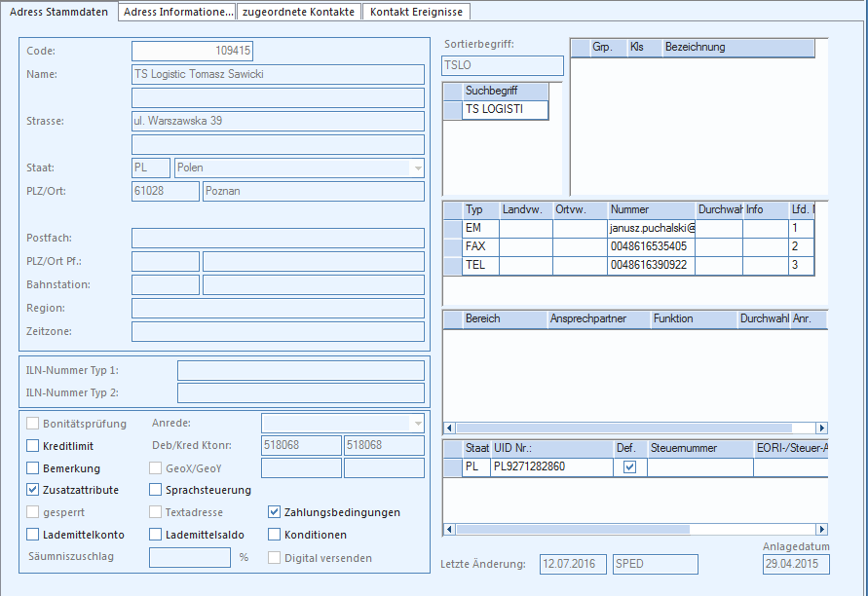Click the Postfach input field
Screen dimensions: 868x596
tap(278, 238)
